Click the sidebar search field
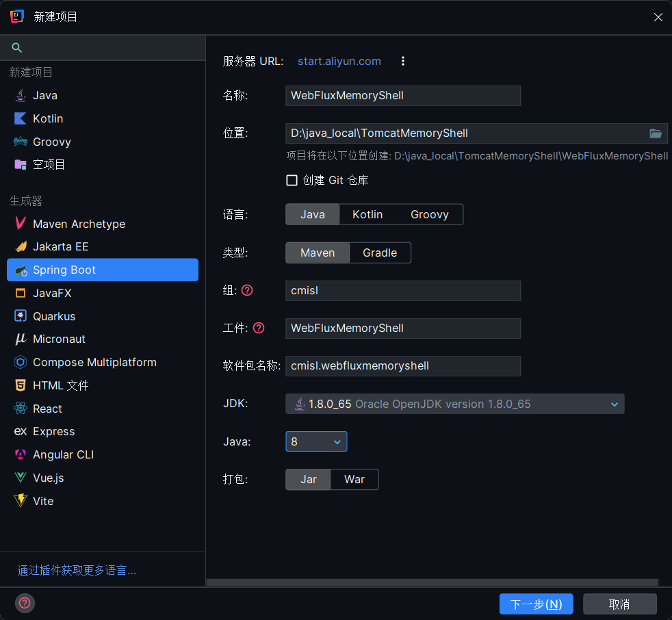Viewport: 672px width, 620px height. tap(103, 47)
